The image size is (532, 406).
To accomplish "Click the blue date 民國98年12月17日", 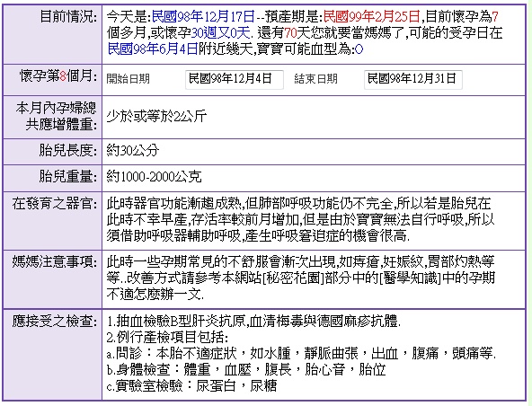I will (x=203, y=16).
